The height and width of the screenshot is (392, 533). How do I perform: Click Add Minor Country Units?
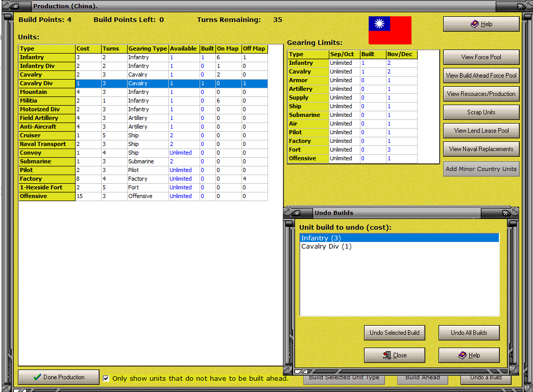point(481,169)
